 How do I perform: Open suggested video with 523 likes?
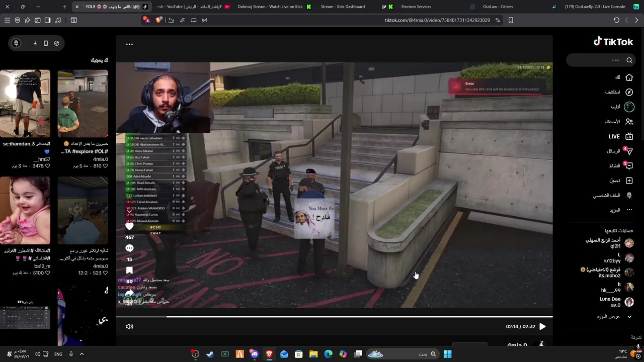click(83, 210)
